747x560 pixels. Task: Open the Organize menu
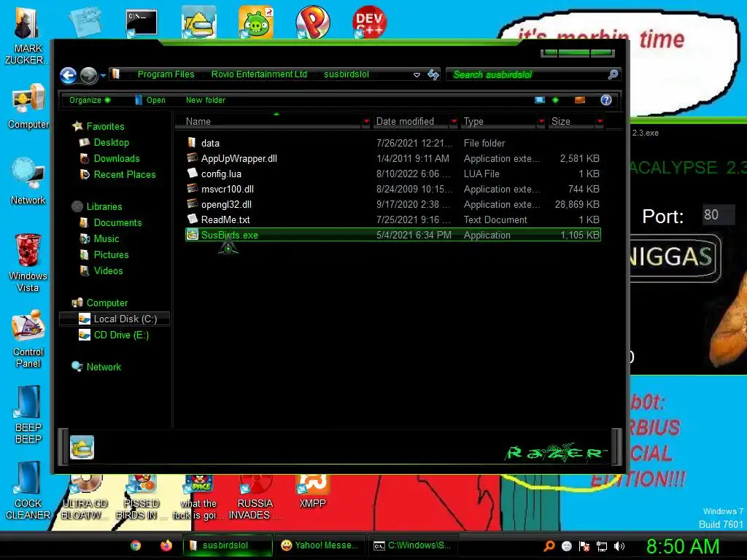[90, 100]
